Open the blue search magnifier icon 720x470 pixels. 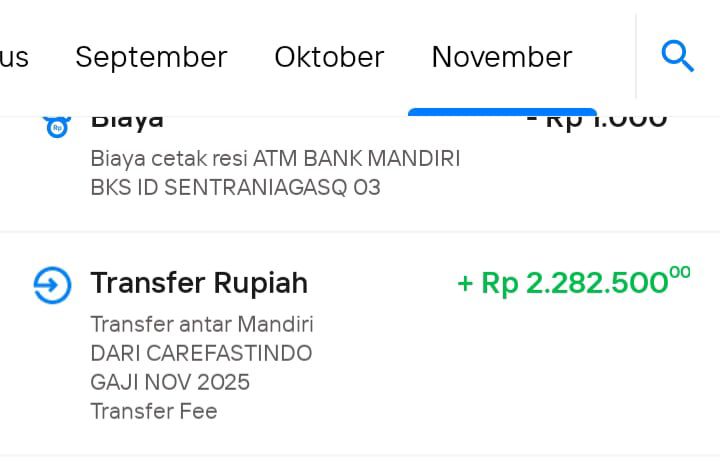click(x=677, y=57)
